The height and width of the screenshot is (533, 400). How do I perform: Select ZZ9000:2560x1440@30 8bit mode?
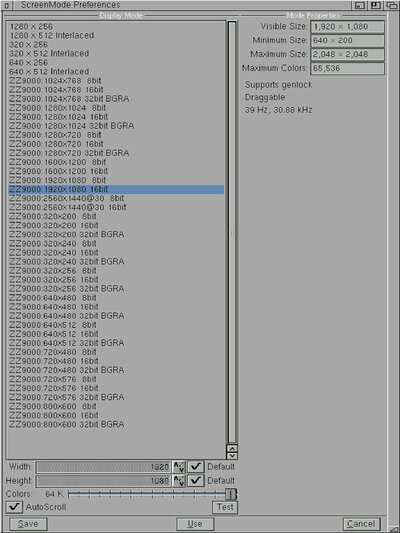click(116, 198)
